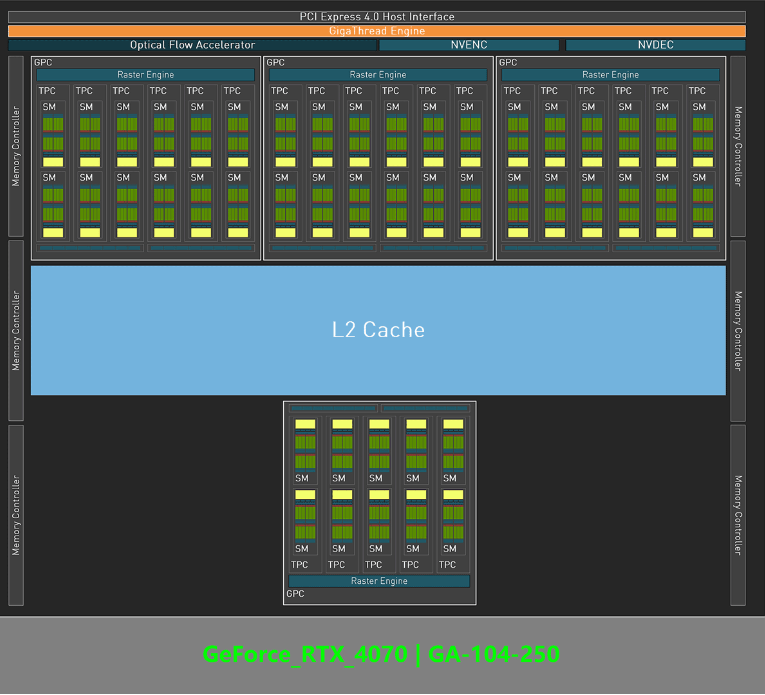Click the Raster Engine in the top-right GPC

coord(610,75)
